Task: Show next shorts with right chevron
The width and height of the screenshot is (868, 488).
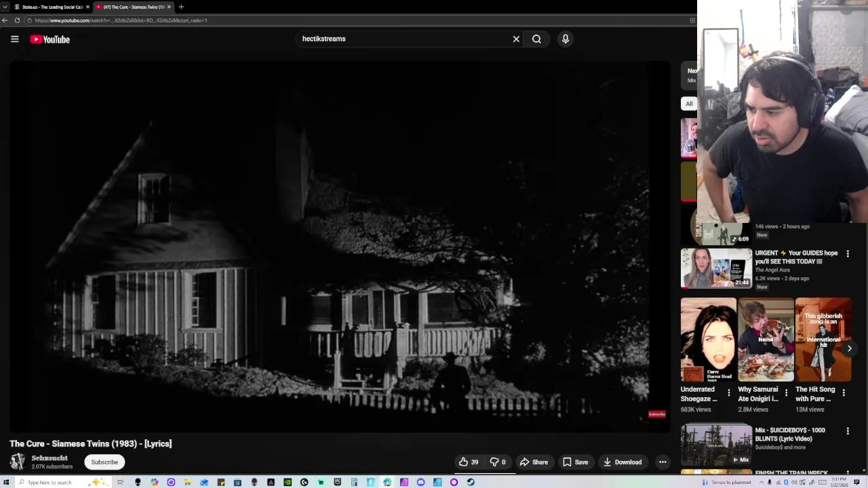Action: (x=849, y=348)
